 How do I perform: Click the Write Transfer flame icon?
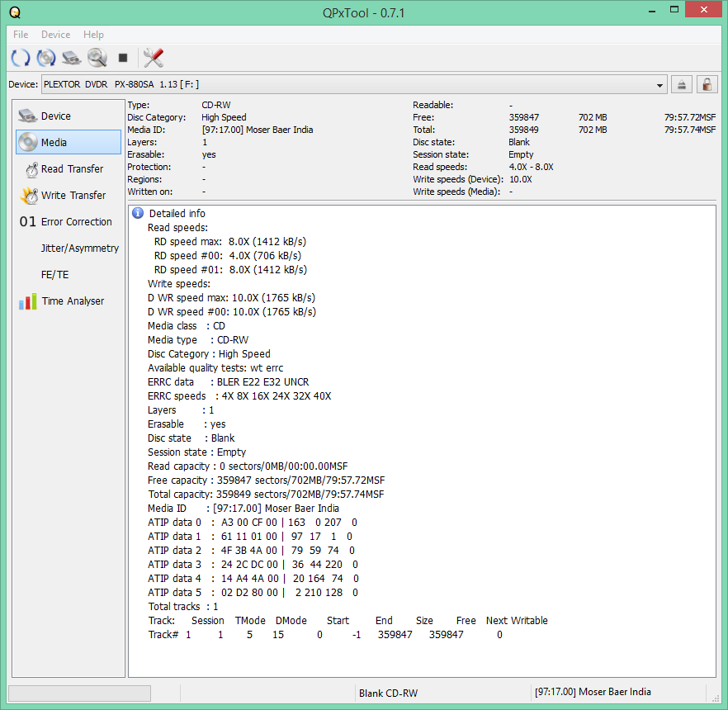click(29, 196)
